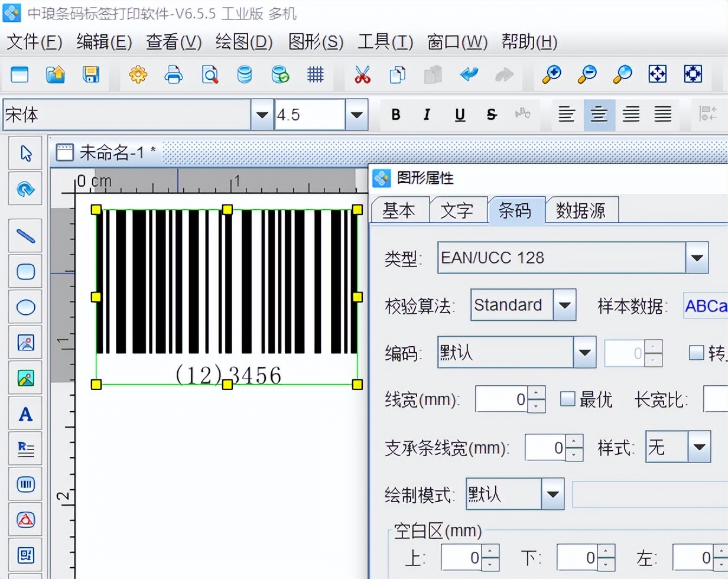Check the 最优 checkbox
Screen dimensions: 728x579
pos(567,399)
